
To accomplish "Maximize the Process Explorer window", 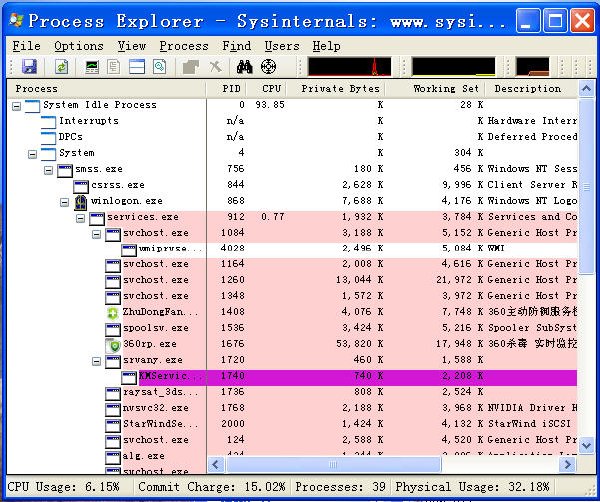I will tap(555, 21).
